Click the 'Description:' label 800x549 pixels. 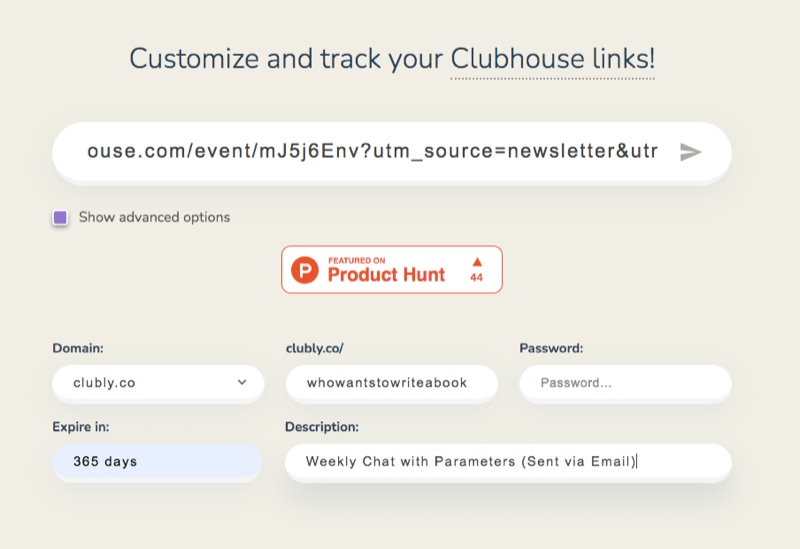point(322,427)
